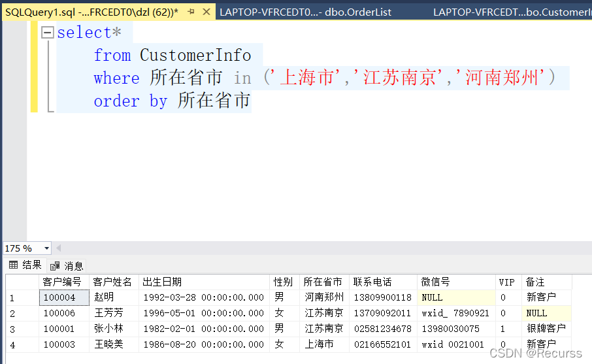Switch to the SQLQuery1.sql tab

point(91,12)
